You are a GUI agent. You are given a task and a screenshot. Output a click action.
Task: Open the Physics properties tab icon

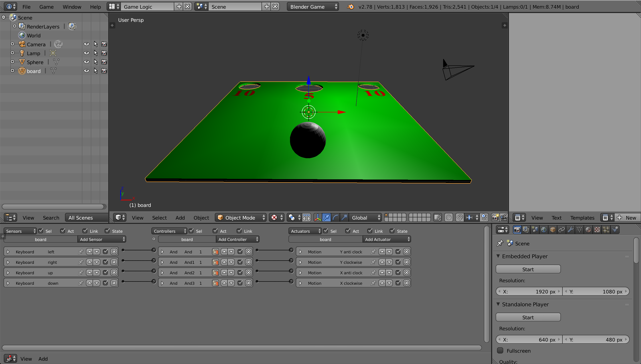point(615,230)
